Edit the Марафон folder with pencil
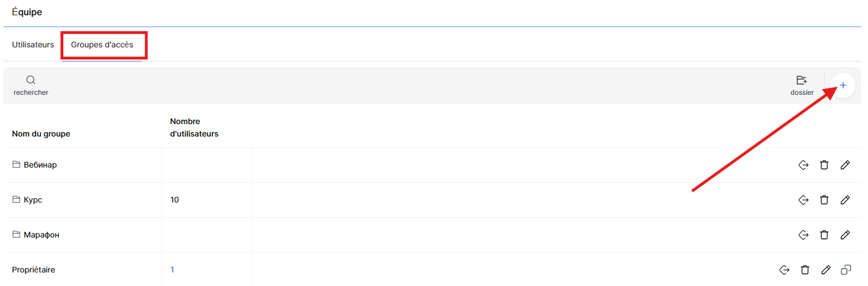Viewport: 868px width, 286px height. (845, 235)
